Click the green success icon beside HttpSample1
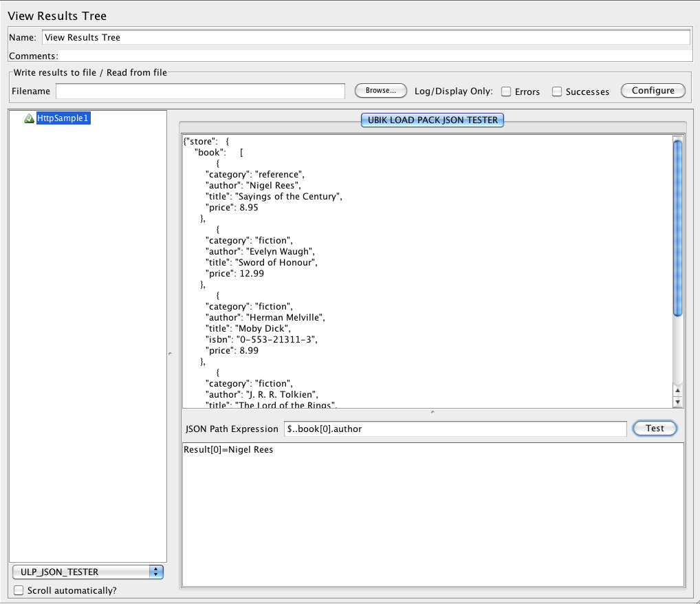Viewport: 700px width, 604px height. (29, 118)
